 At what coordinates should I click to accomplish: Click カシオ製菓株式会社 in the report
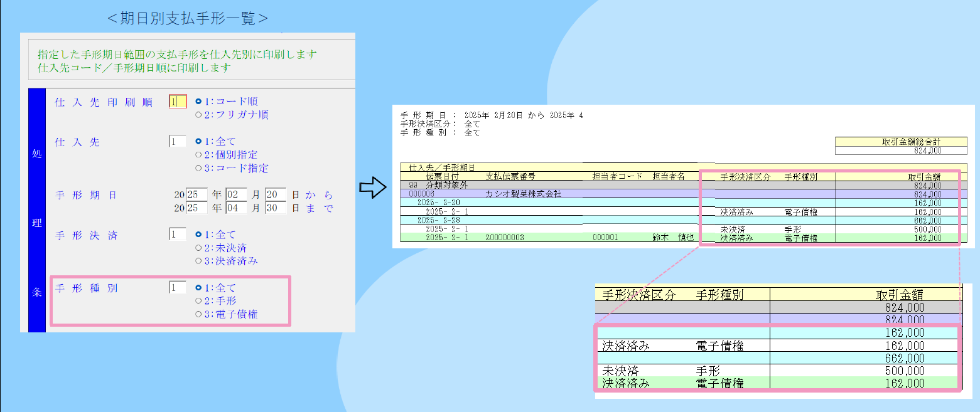(523, 194)
